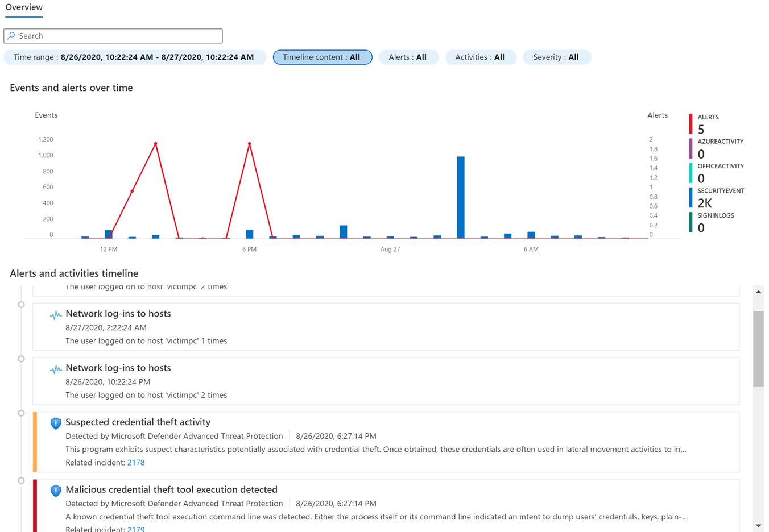769x532 pixels.
Task: Open the Timeline content filter
Action: (x=322, y=57)
